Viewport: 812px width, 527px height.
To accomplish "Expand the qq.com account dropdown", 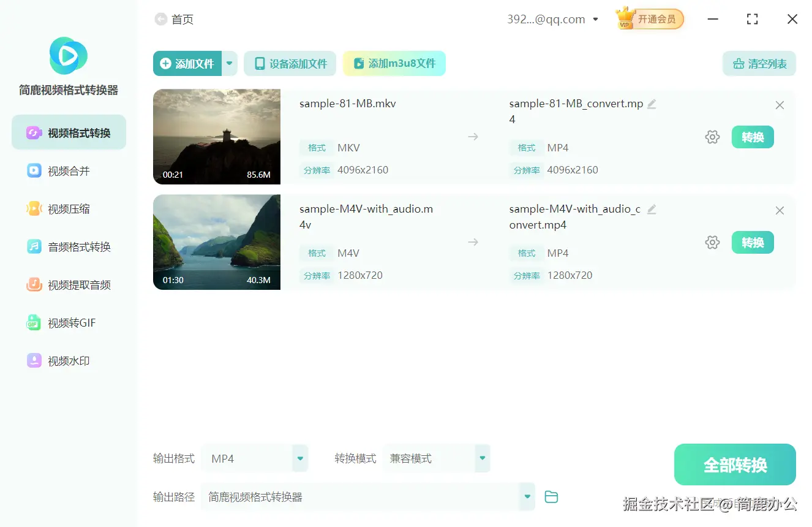I will coord(595,19).
